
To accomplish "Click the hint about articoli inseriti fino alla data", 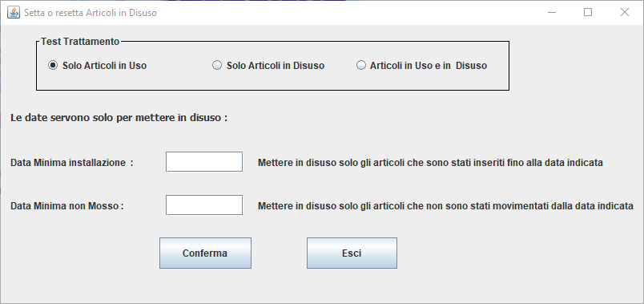I will (x=430, y=163).
